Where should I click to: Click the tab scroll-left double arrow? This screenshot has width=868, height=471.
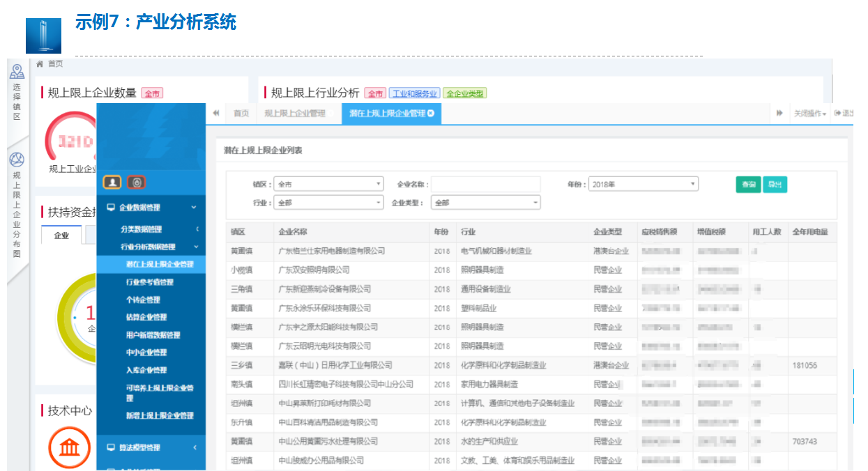pyautogui.click(x=216, y=114)
